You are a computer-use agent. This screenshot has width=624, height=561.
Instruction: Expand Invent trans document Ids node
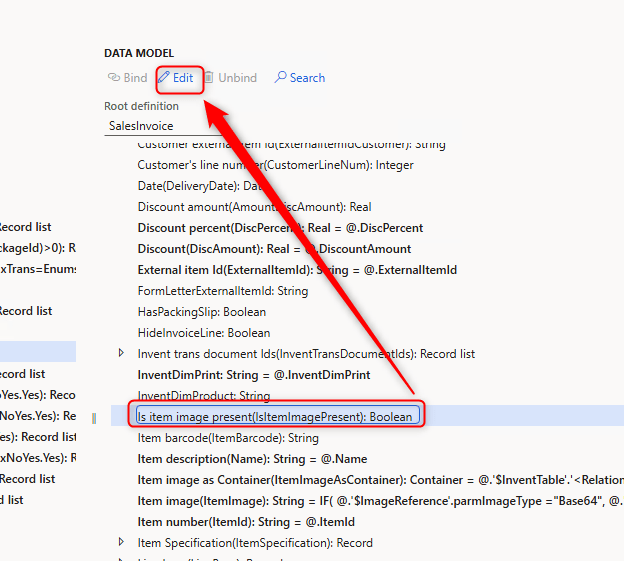coord(122,353)
